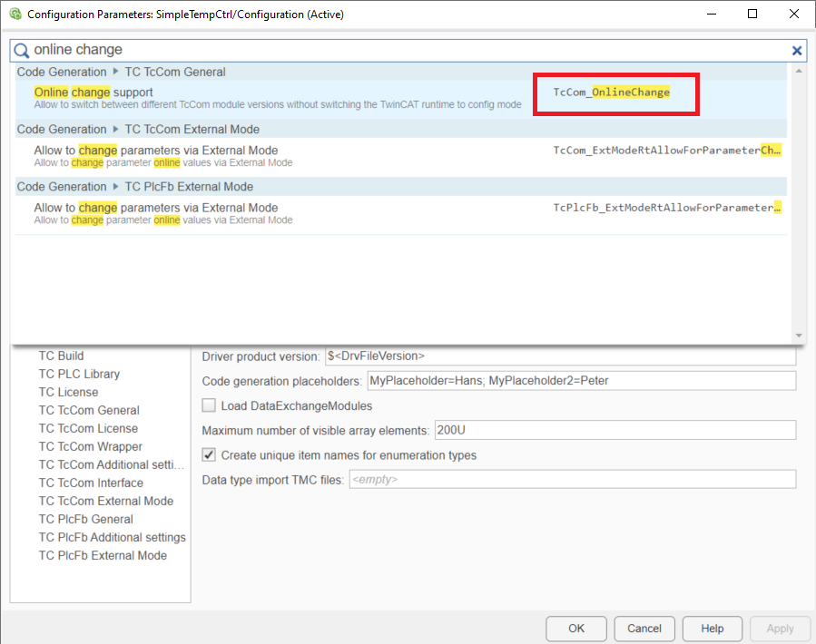Enable Load DataExchangeModules checkbox
Image resolution: width=816 pixels, height=644 pixels.
coord(209,405)
